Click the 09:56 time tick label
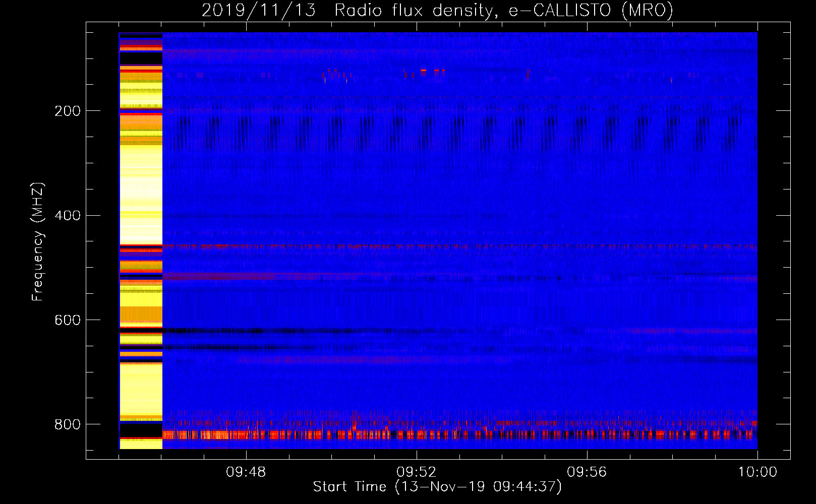 (587, 472)
